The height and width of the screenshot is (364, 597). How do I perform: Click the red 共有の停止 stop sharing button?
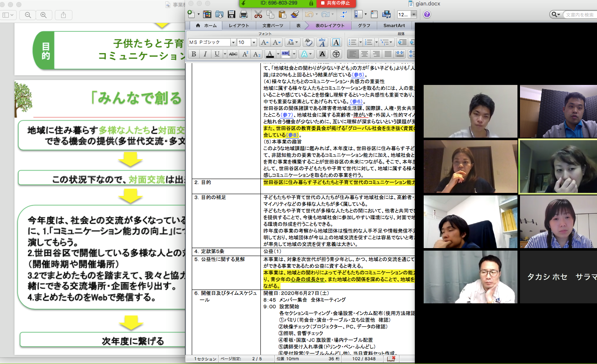[x=337, y=3]
